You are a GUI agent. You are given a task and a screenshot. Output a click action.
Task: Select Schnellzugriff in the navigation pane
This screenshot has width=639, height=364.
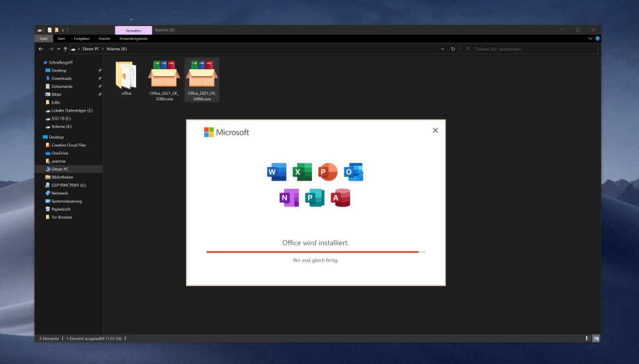click(61, 62)
